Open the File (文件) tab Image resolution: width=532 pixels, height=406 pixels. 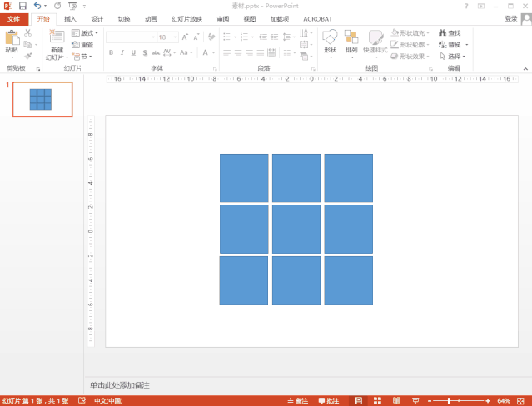pyautogui.click(x=14, y=19)
